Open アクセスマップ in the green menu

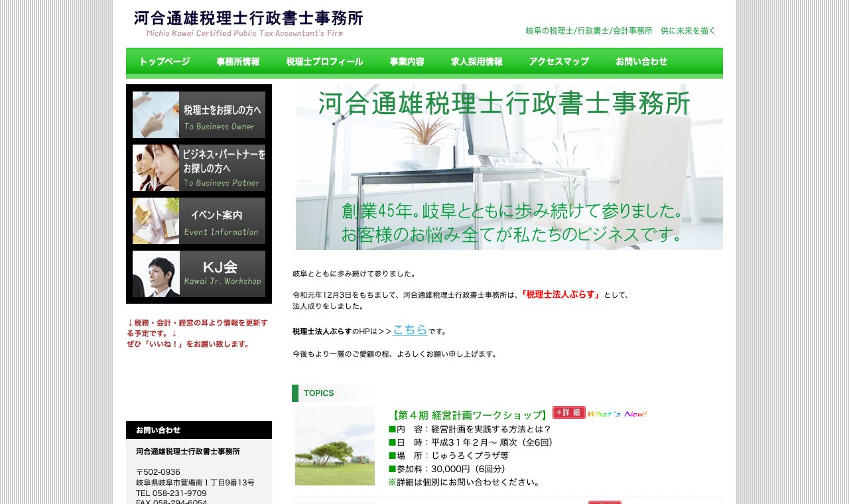(559, 62)
